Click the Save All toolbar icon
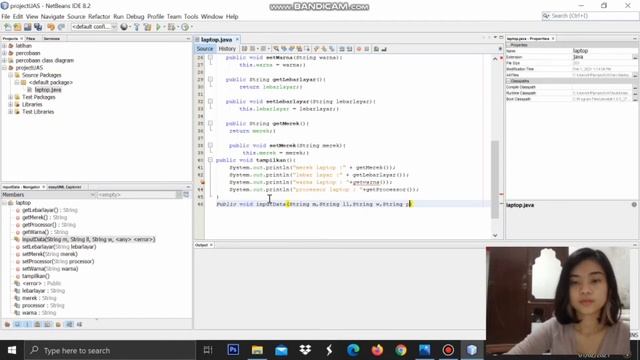 point(38,27)
